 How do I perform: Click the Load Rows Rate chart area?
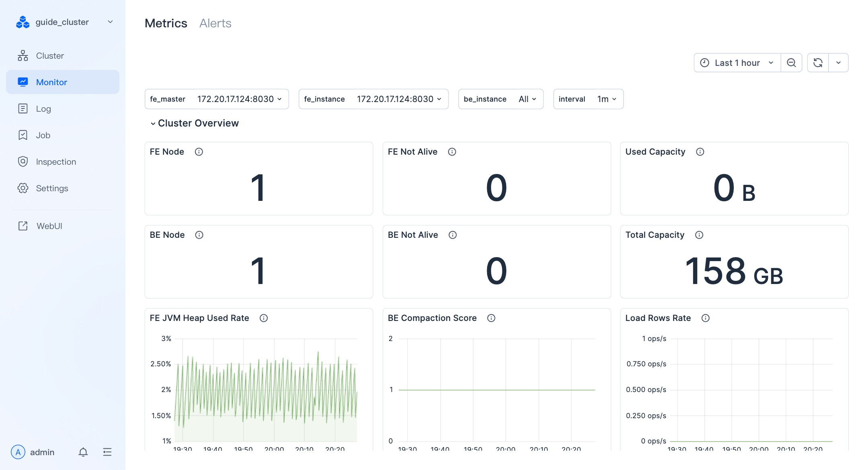[x=751, y=390]
